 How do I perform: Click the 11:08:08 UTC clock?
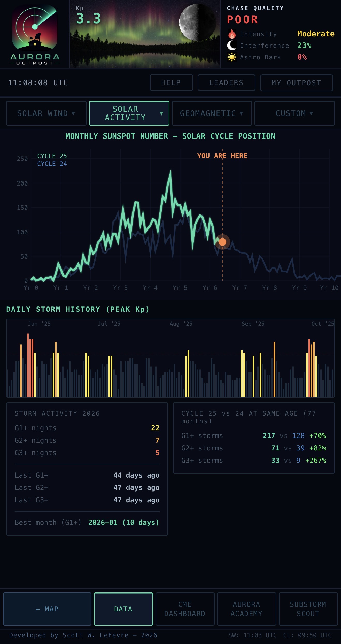click(38, 83)
